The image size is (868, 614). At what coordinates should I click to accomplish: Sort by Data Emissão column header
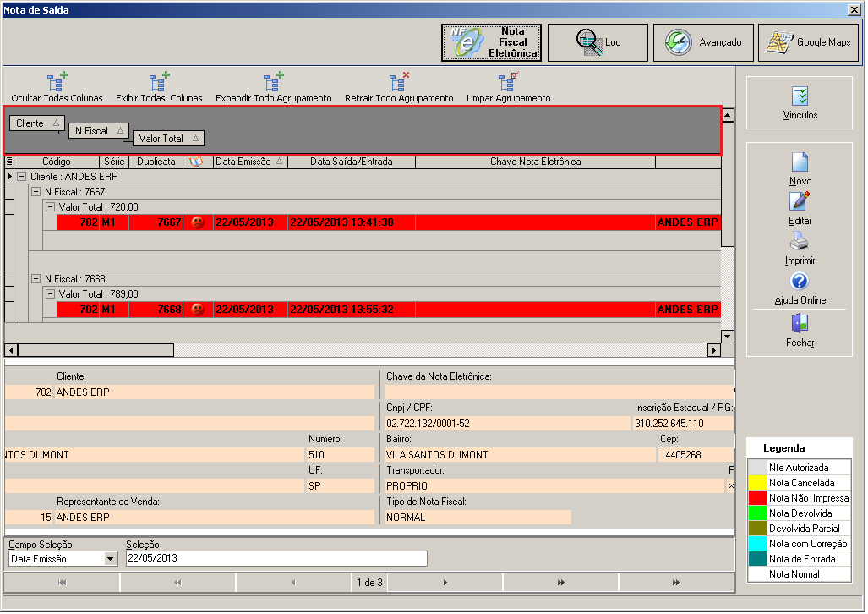point(249,162)
